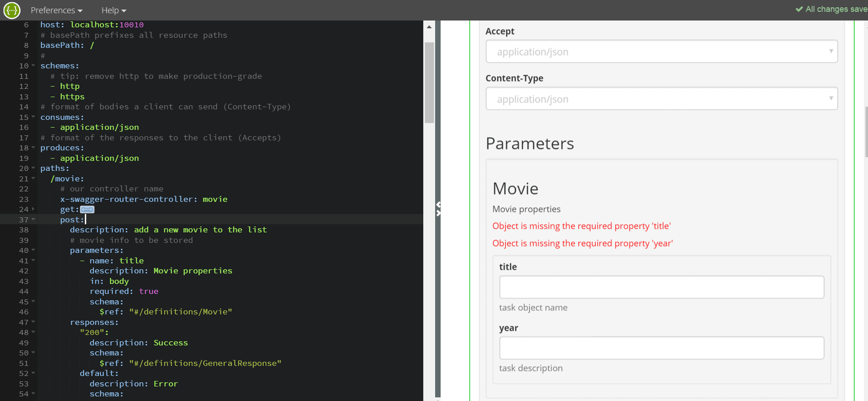
Task: Collapse the "200" fold arrow at line 48
Action: 33,332
